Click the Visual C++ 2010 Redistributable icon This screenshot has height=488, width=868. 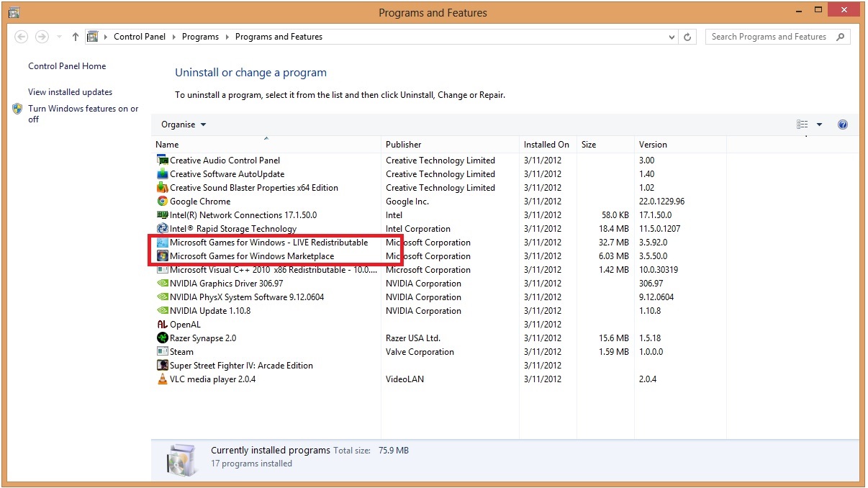(162, 270)
